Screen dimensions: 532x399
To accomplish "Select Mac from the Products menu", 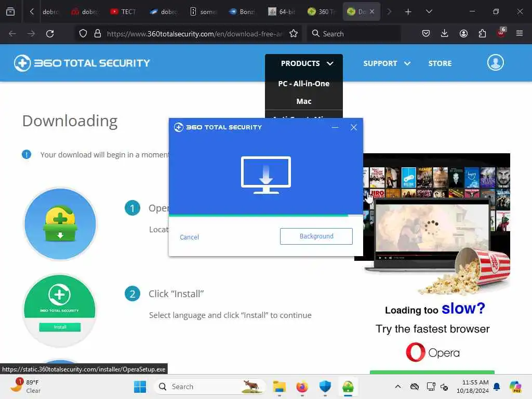I will click(x=303, y=101).
